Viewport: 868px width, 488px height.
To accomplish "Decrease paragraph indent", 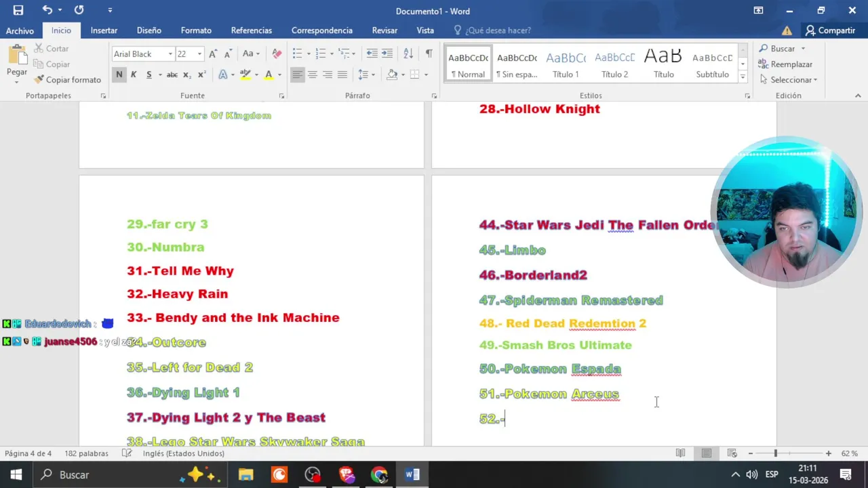I will pos(372,54).
